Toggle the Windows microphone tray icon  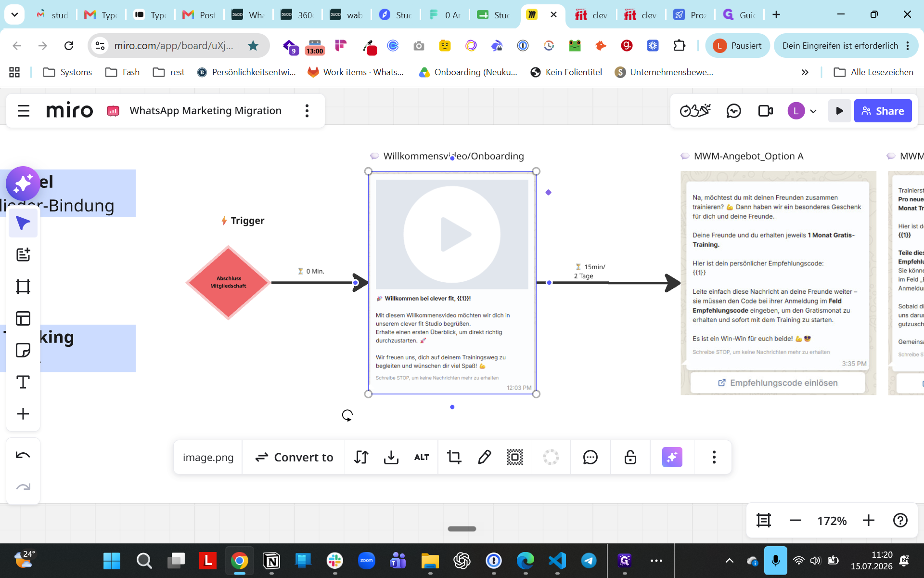coord(775,561)
